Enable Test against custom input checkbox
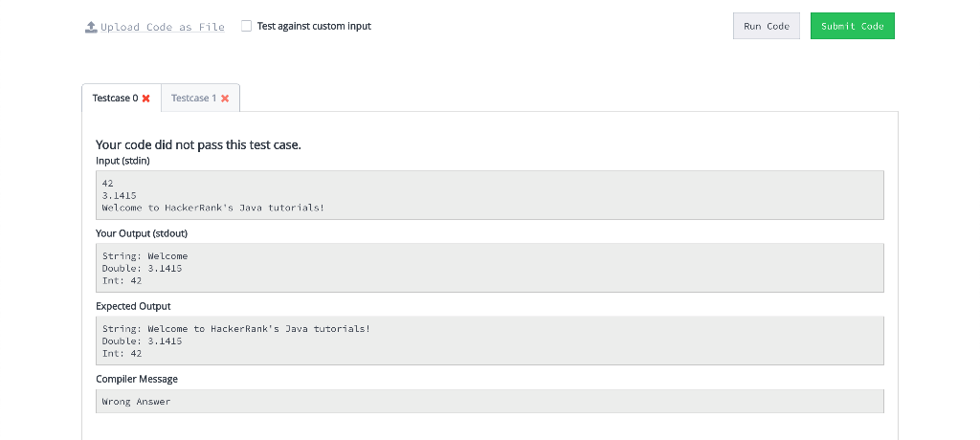Viewport: 980px width, 440px height. click(x=246, y=26)
